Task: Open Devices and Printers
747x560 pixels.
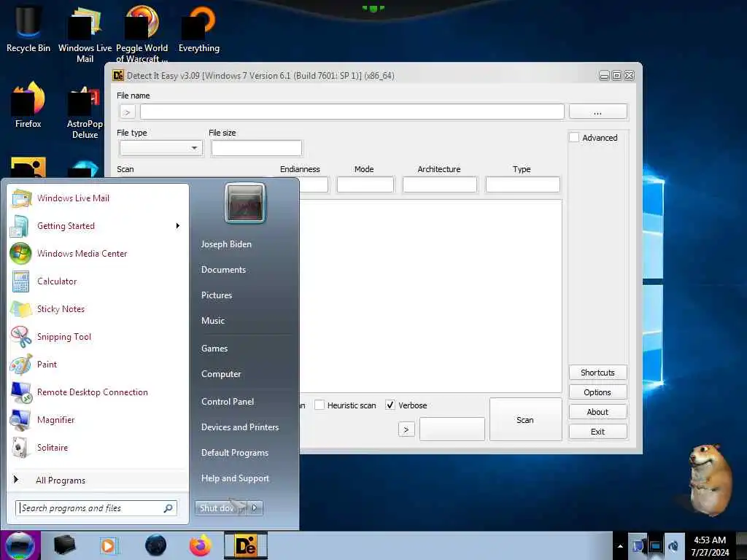Action: [240, 427]
